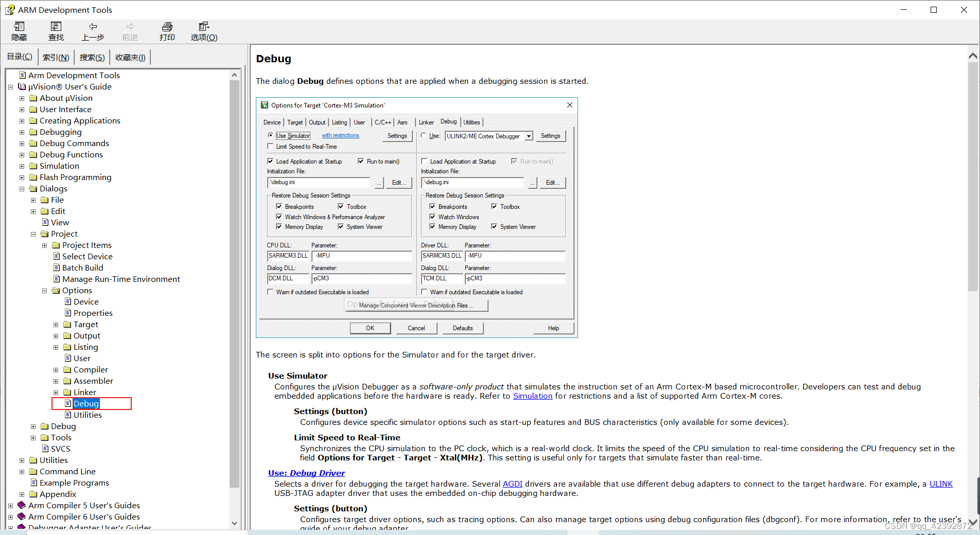Click the About µVision folder icon
The height and width of the screenshot is (535, 980).
click(x=33, y=98)
